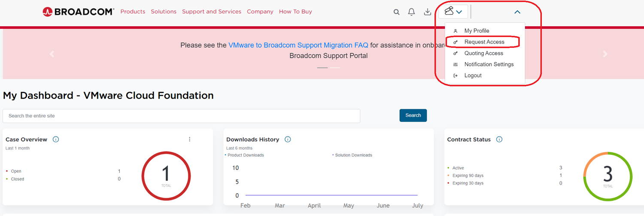Click the Case Overview total circle
The width and height of the screenshot is (644, 216).
(166, 176)
